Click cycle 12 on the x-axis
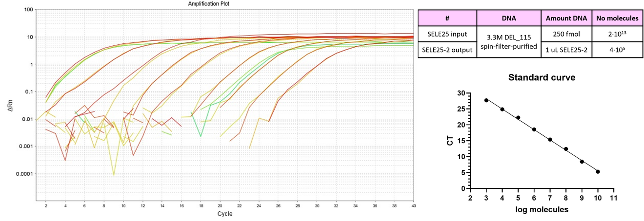This screenshot has width=644, height=221. [x=142, y=205]
